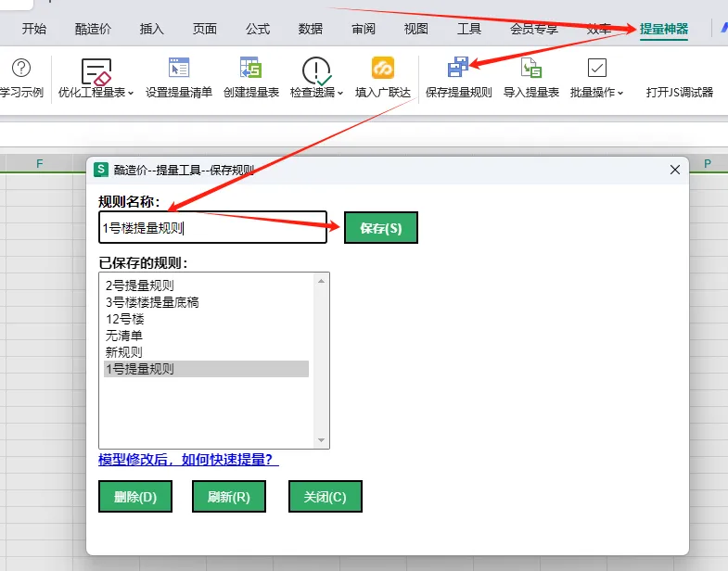Image resolution: width=728 pixels, height=571 pixels.
Task: Click the 保存提量规则 save icon
Action: click(x=458, y=69)
